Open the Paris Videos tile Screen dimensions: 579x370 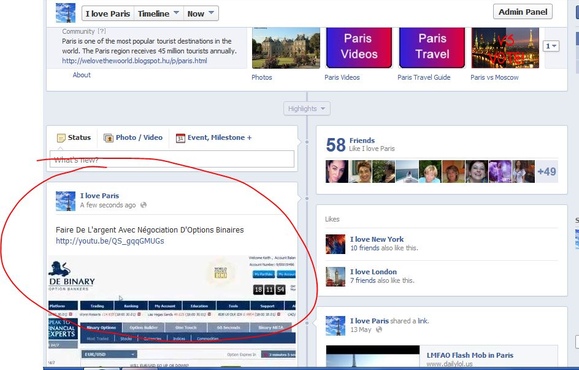click(x=359, y=48)
